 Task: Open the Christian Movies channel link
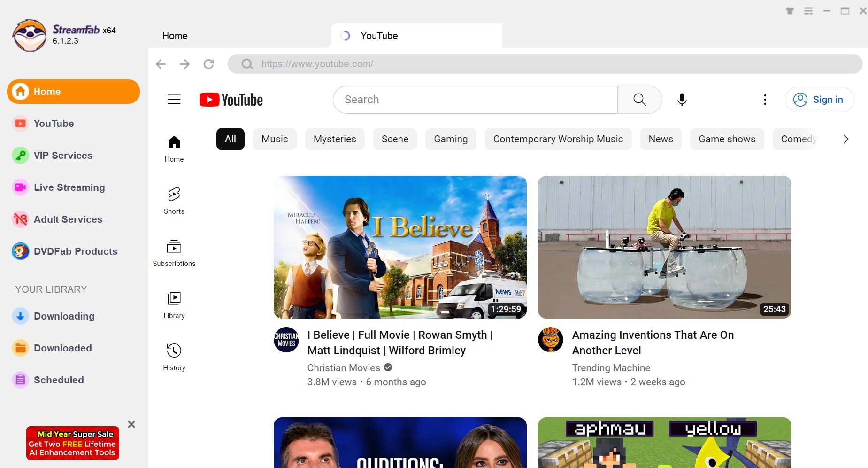(x=344, y=368)
